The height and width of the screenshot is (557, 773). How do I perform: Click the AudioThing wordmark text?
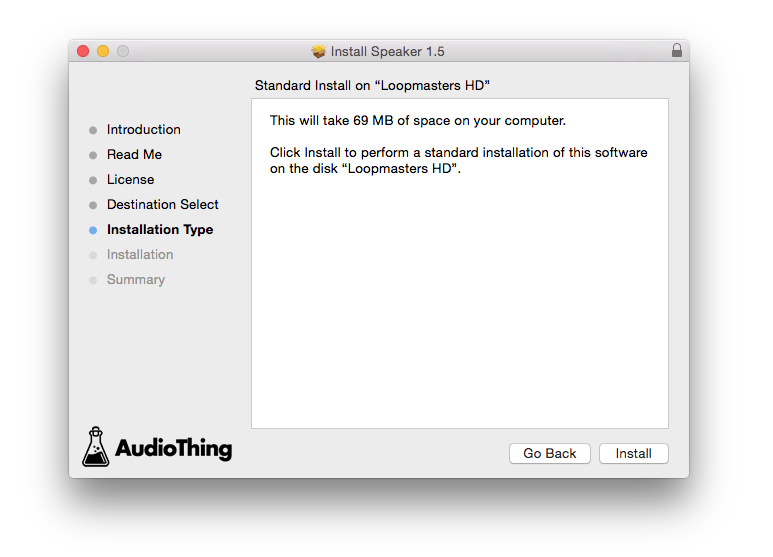pyautogui.click(x=173, y=448)
